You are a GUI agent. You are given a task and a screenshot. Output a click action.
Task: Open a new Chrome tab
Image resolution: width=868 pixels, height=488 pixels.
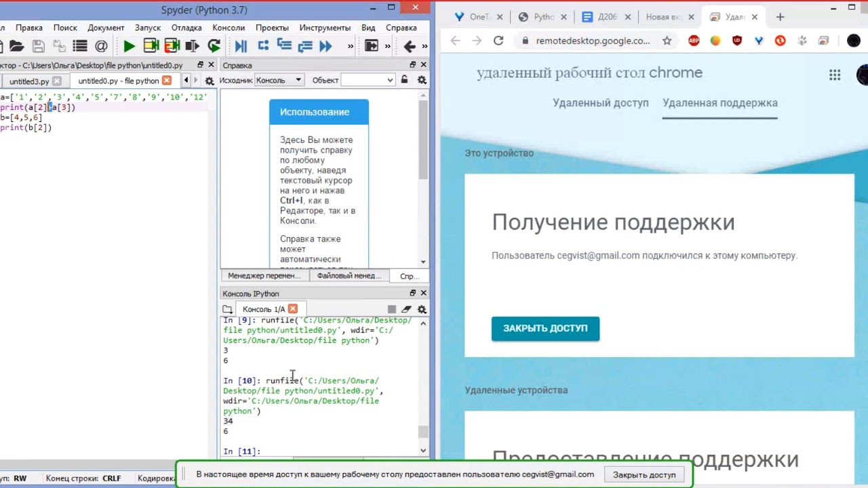click(x=780, y=17)
